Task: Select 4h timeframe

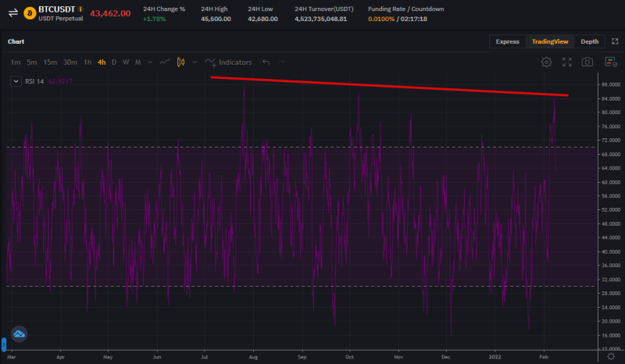Action: (x=102, y=62)
